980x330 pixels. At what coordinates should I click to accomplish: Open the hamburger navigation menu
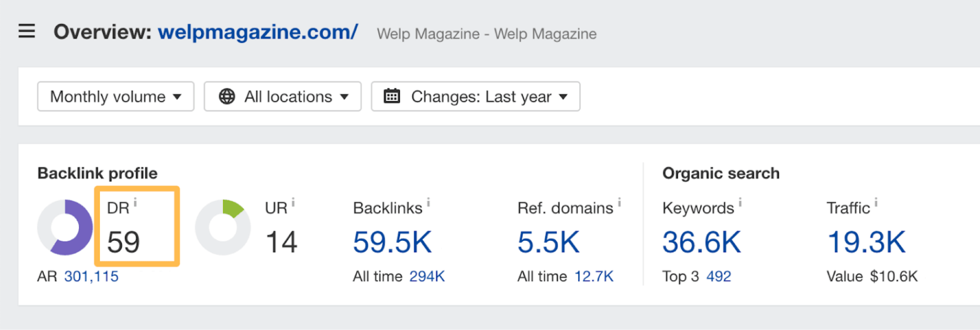tap(26, 31)
